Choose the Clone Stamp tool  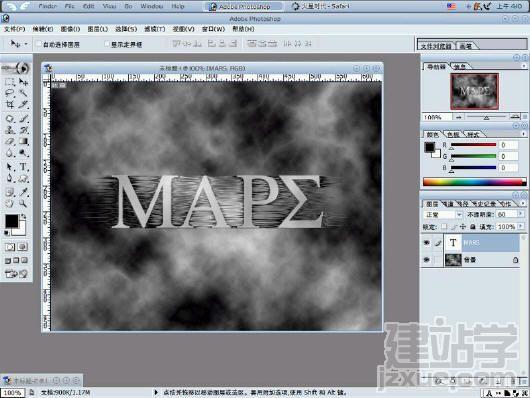tap(10, 130)
